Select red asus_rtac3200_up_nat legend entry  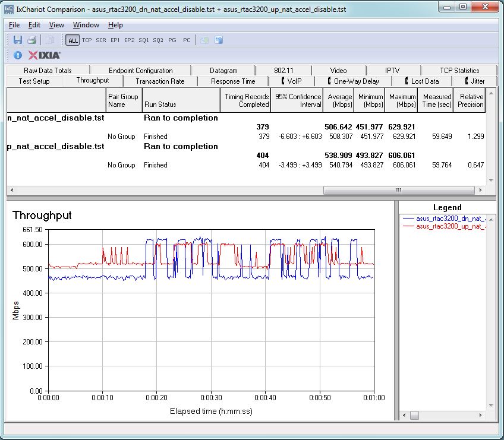(x=443, y=226)
